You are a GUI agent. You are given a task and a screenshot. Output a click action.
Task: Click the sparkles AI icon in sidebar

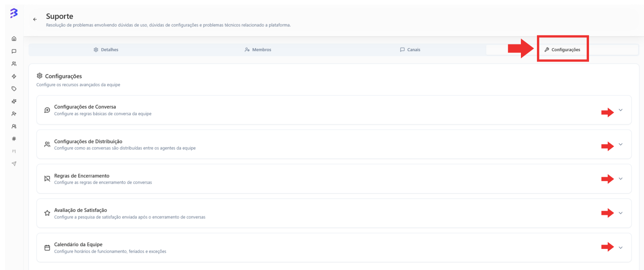click(14, 101)
